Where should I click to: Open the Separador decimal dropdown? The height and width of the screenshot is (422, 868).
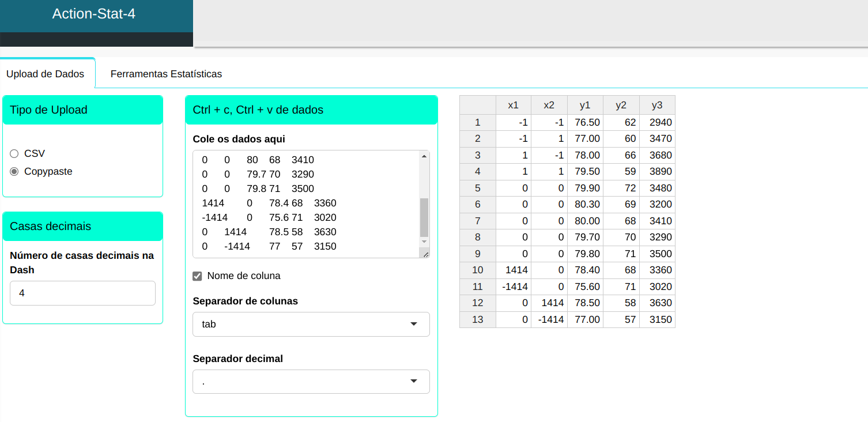[311, 382]
